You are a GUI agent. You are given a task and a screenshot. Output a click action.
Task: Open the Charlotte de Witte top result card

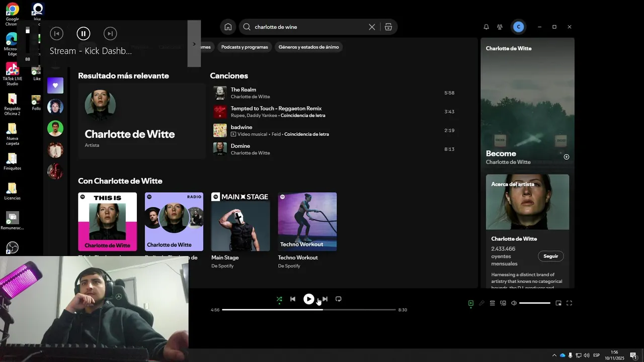click(142, 121)
